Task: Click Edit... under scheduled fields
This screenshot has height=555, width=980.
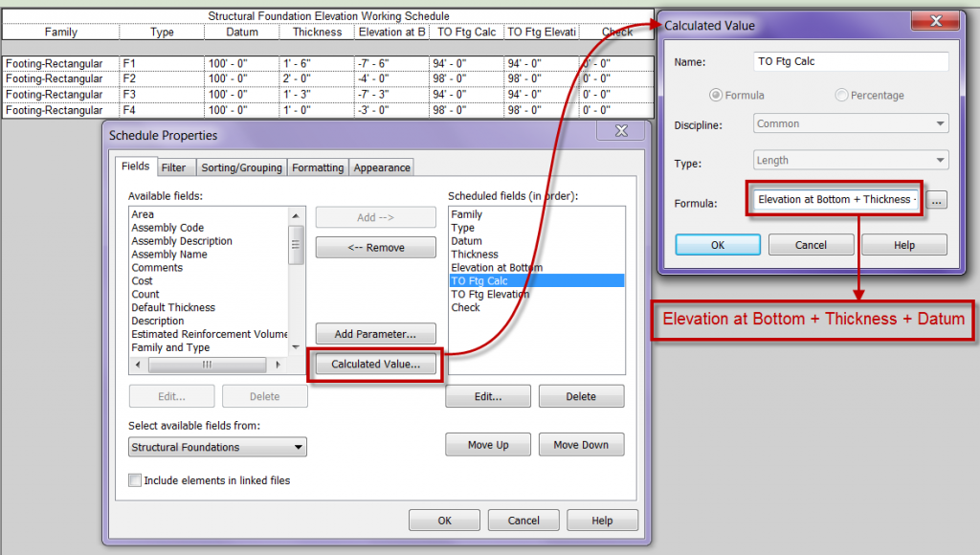Action: coord(488,396)
